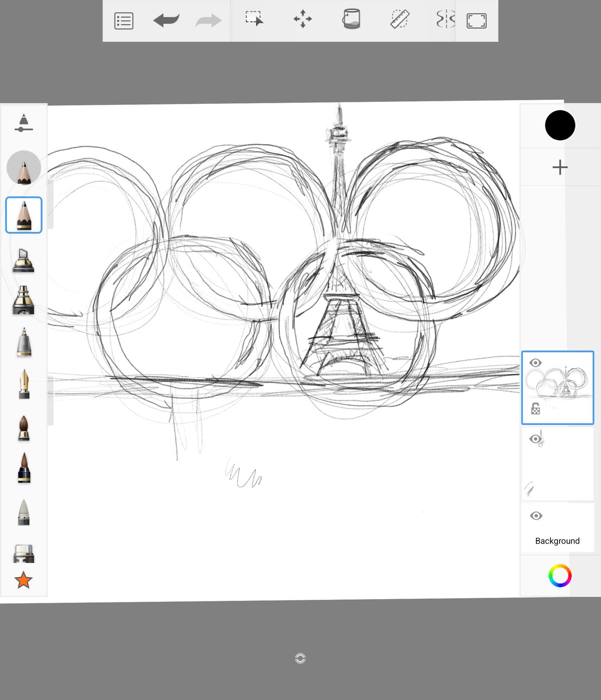Select the chisel marker brush
The width and height of the screenshot is (601, 700).
click(x=24, y=261)
